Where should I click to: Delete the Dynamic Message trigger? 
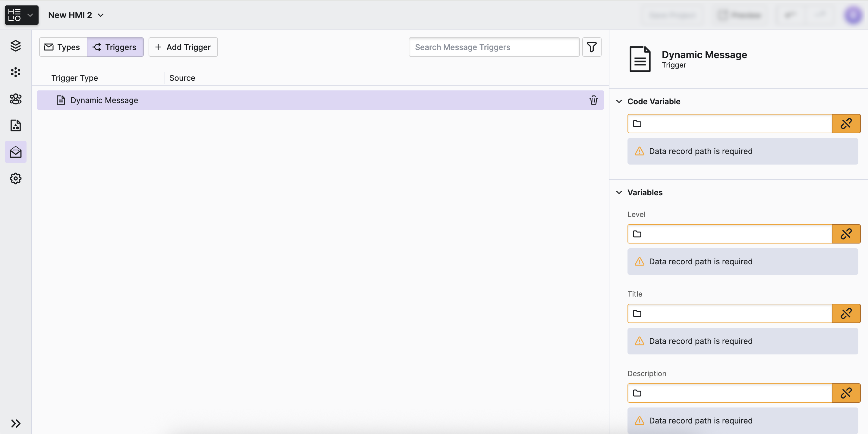tap(593, 100)
